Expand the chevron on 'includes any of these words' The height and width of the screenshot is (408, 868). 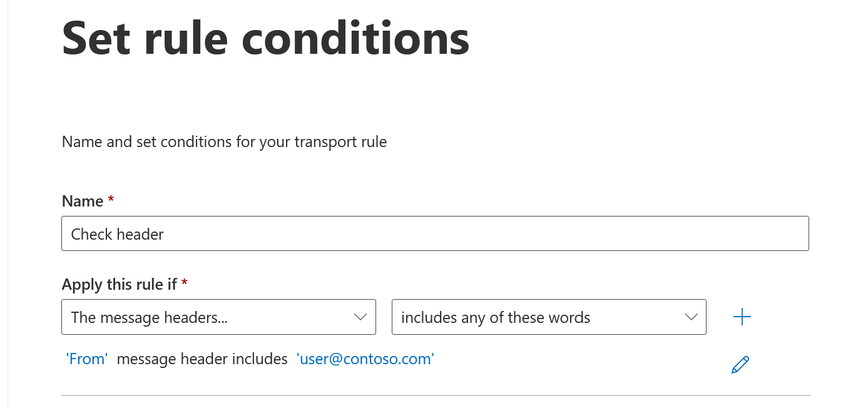[692, 317]
